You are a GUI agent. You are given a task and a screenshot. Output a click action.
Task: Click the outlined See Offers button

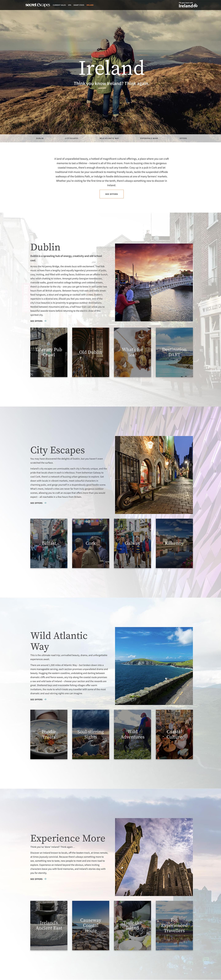point(111,194)
